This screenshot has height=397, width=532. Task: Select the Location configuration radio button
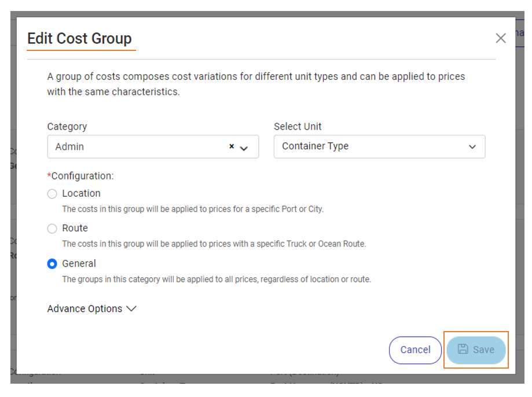coord(52,194)
